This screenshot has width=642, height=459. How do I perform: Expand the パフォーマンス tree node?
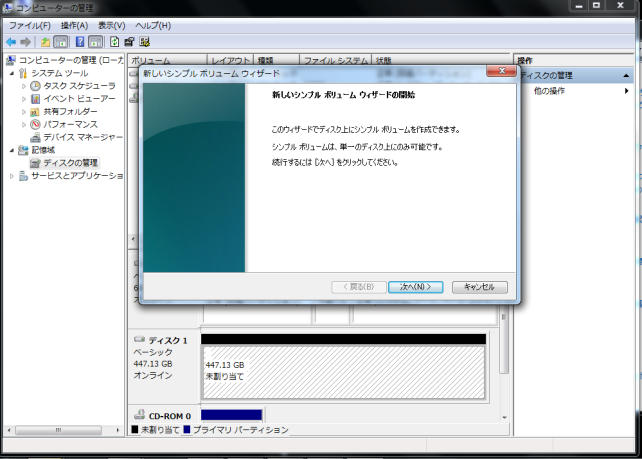tap(24, 124)
